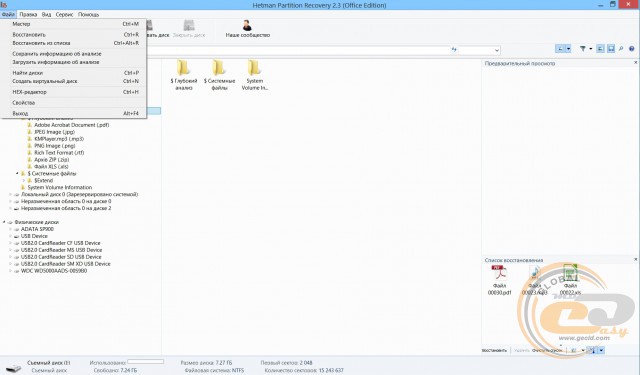
Task: Select USB2.0 CardReader CF USB Device
Action: click(x=60, y=243)
